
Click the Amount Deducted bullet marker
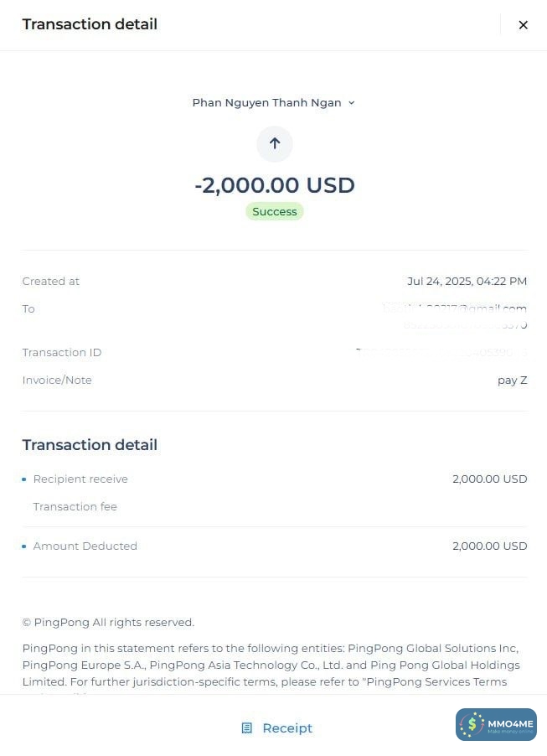tap(24, 546)
